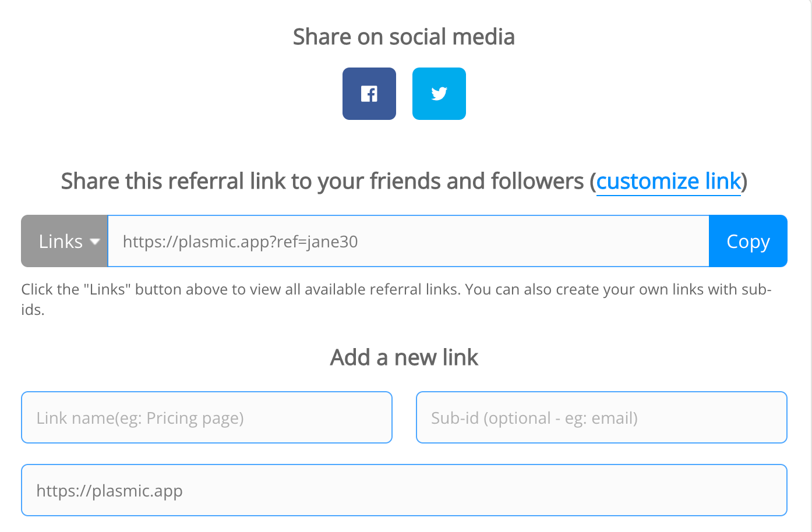Focus the 'Link name' input field
Viewport: 812px width, 532px height.
[207, 417]
